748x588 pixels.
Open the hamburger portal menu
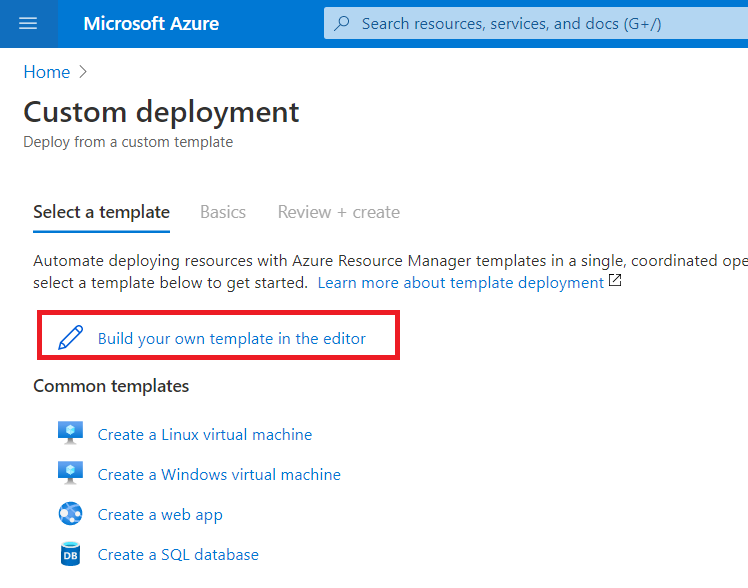pos(28,23)
